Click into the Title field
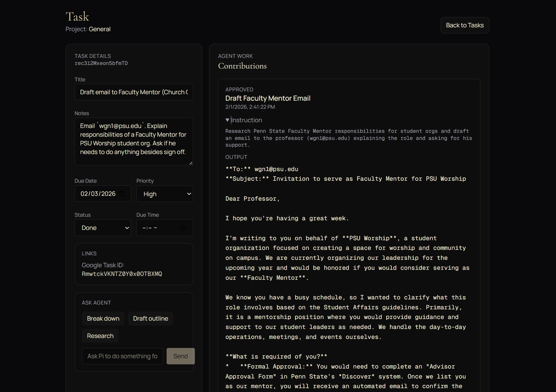The image size is (556, 392). pyautogui.click(x=134, y=92)
